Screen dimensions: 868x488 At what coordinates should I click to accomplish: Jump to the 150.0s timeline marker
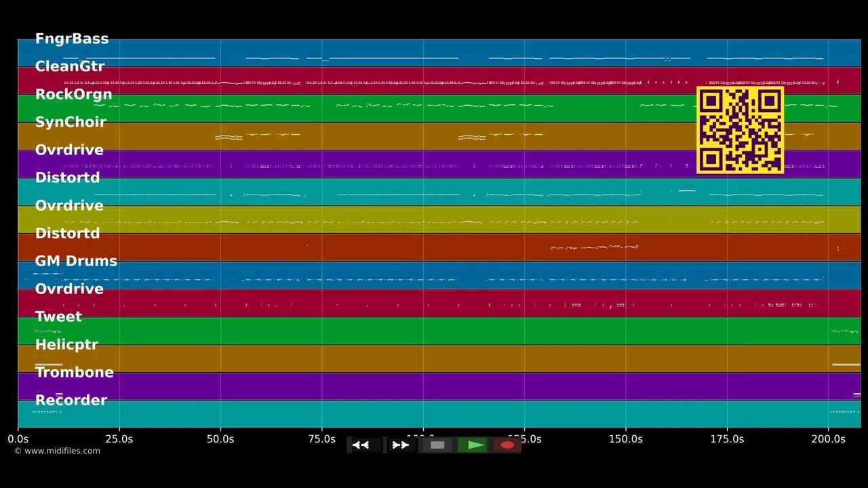tap(625, 439)
